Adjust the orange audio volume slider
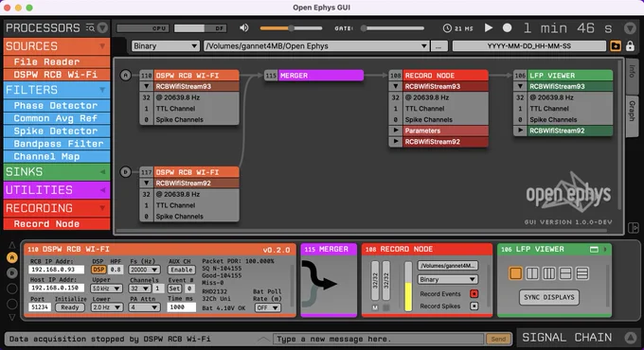Screen dimensions: 644x350 point(291,28)
